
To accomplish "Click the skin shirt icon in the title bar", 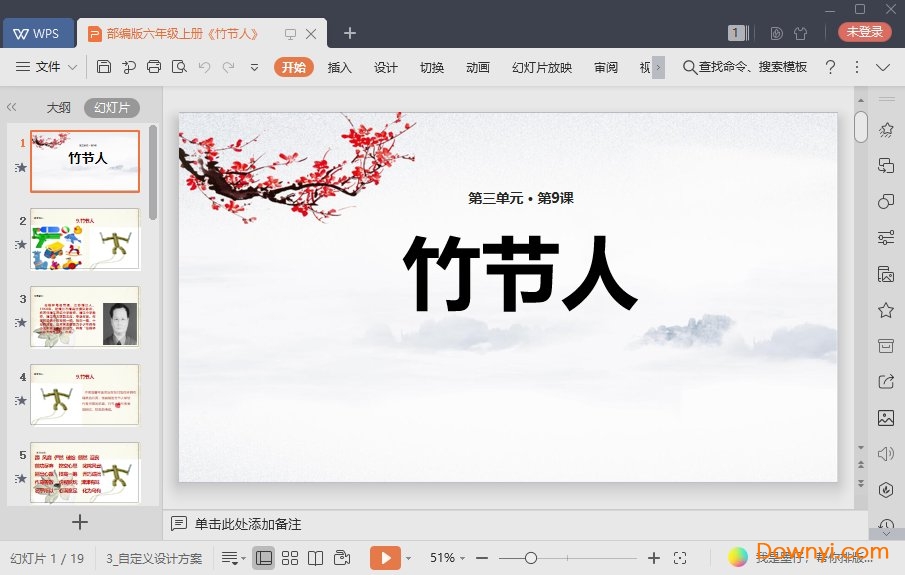I will pyautogui.click(x=801, y=33).
